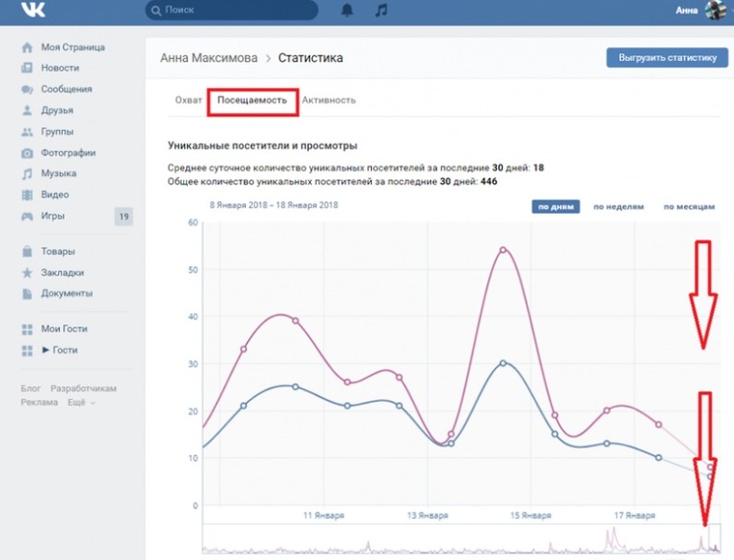The height and width of the screenshot is (560, 734).
Task: Open the 'Анна Максимова' breadcrumb link
Action: (x=208, y=57)
